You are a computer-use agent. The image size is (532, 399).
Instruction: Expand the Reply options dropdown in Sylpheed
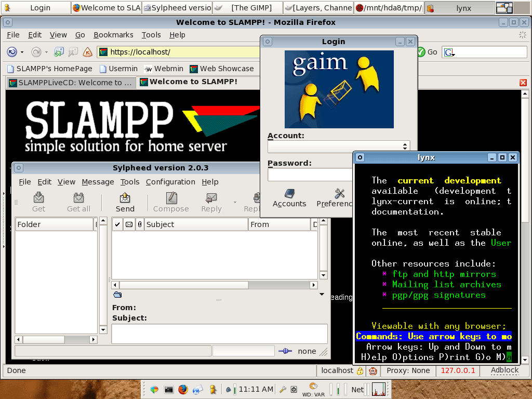point(235,202)
